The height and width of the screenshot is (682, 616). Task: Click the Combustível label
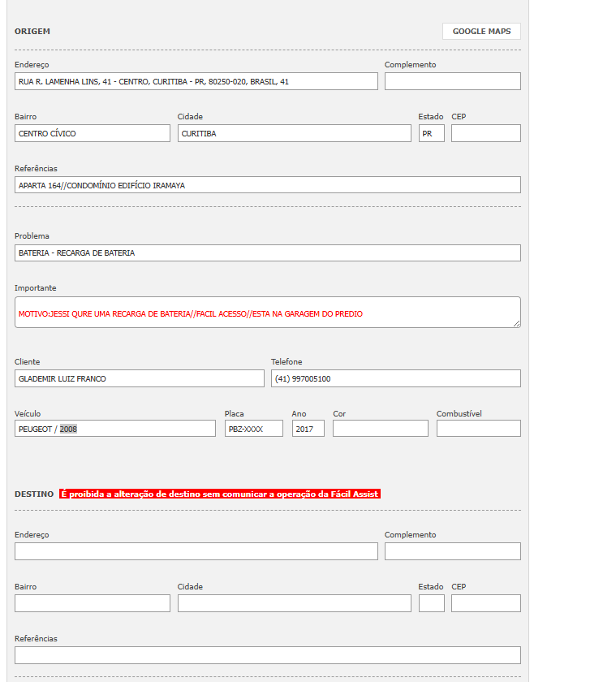459,413
